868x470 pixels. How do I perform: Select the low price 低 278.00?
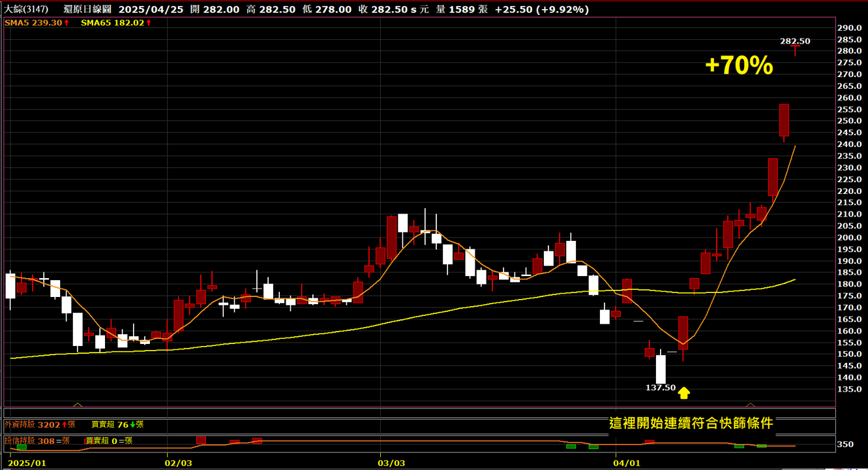pos(327,9)
